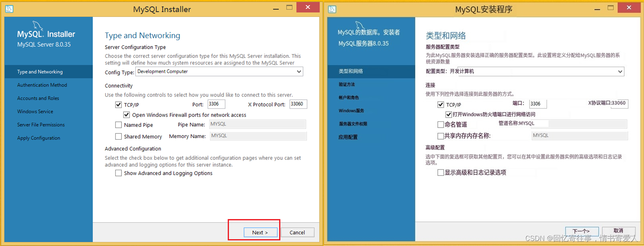Click the MySQL dolphin logo in English installer

[x=38, y=26]
